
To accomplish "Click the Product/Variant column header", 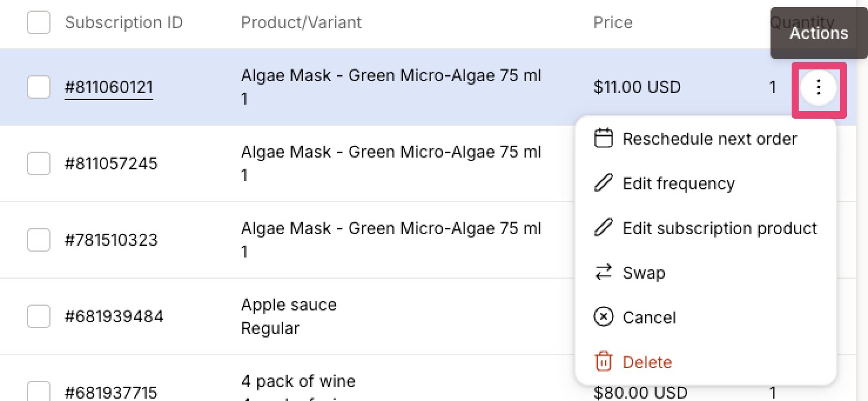I will coord(301,22).
